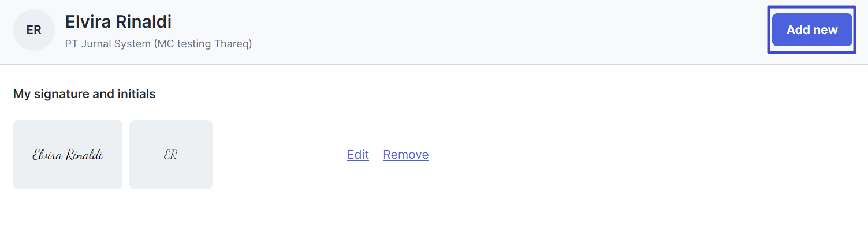
Task: Open the gray signature card
Action: [x=68, y=155]
